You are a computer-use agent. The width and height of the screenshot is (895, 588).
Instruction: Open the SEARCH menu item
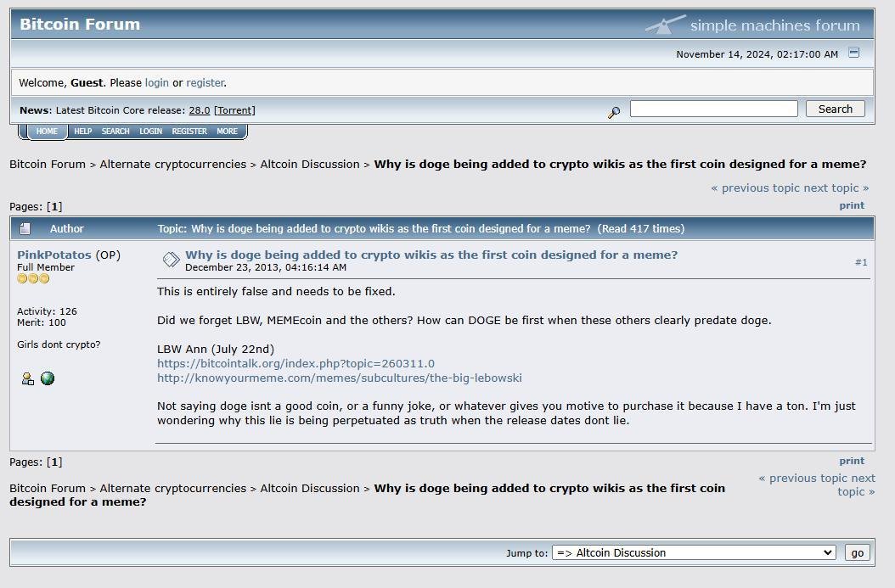click(115, 132)
